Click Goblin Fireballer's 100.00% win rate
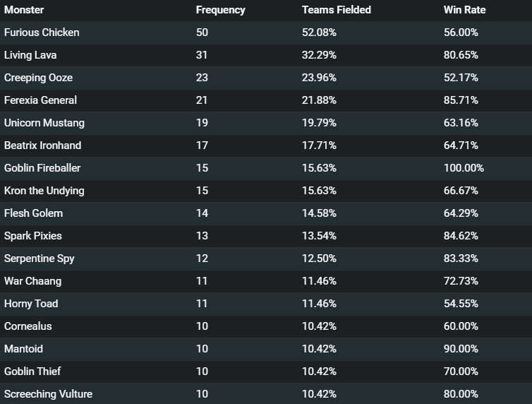The image size is (532, 404). (464, 168)
